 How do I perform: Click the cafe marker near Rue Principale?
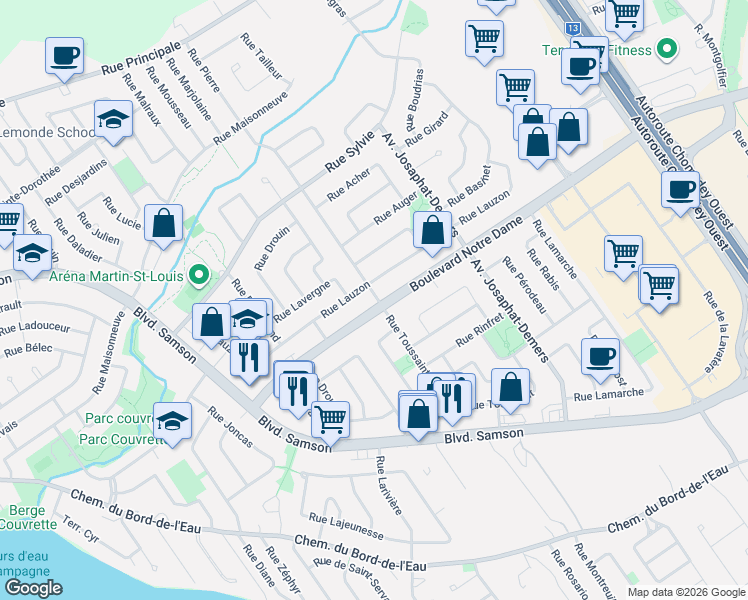coord(64,56)
